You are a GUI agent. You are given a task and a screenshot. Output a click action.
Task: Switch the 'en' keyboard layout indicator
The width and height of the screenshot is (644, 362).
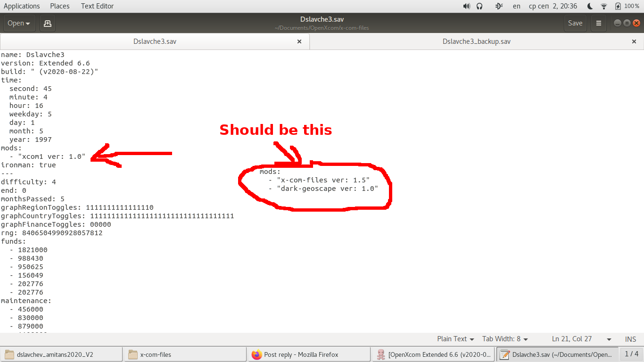[x=516, y=6]
